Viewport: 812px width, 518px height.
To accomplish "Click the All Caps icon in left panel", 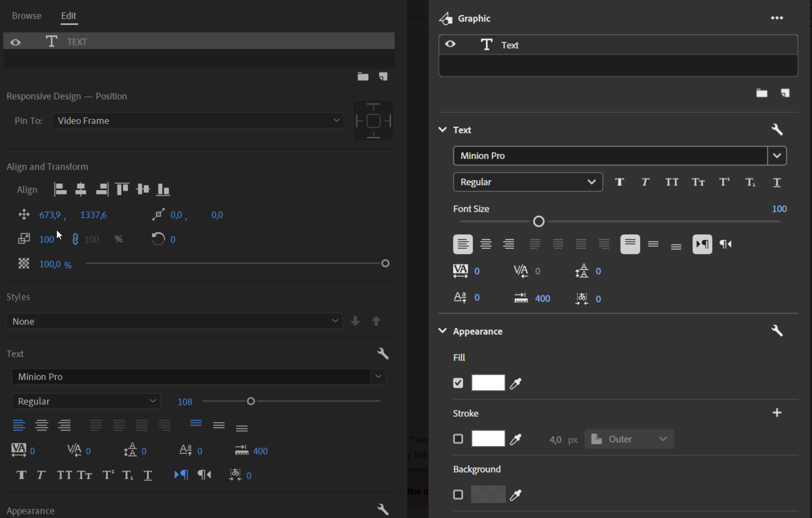I will pos(64,475).
